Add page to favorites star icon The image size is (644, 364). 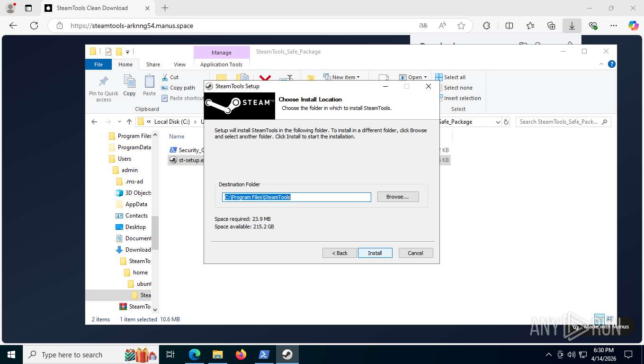point(461,26)
